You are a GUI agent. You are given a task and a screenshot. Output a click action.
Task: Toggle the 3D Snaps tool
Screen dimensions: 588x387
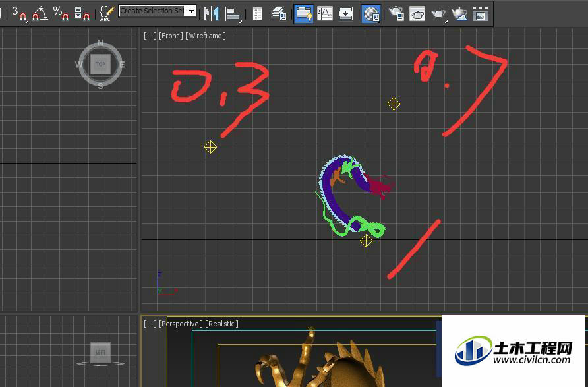tap(19, 13)
